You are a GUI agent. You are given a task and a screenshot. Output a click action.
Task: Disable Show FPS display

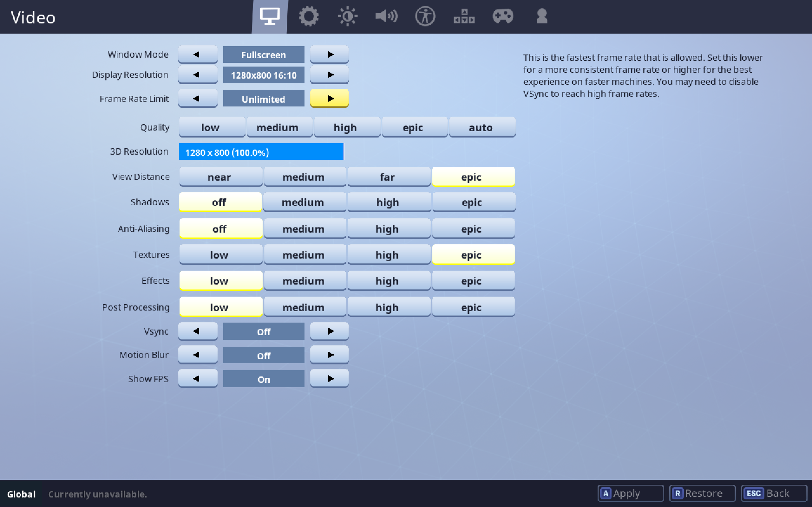[197, 378]
